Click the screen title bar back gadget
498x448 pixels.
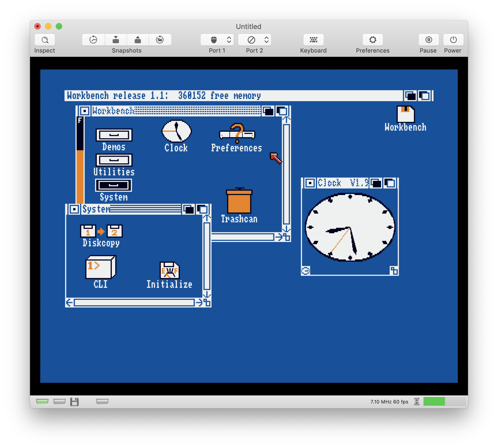coord(410,96)
